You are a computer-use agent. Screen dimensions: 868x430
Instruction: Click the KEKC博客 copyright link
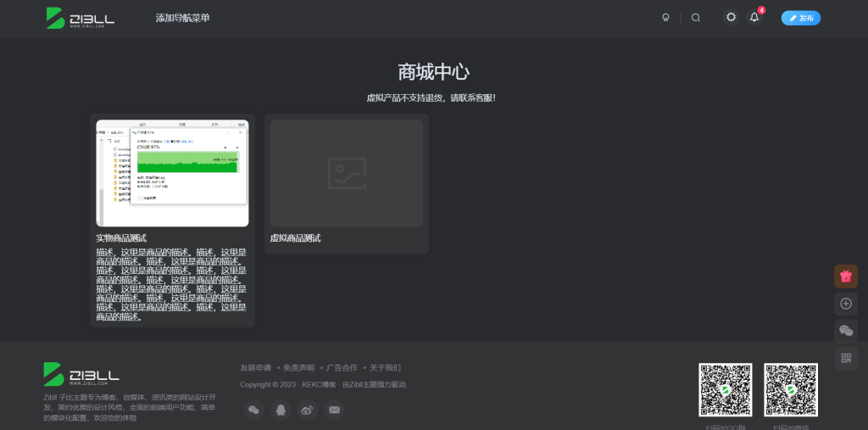coord(319,384)
